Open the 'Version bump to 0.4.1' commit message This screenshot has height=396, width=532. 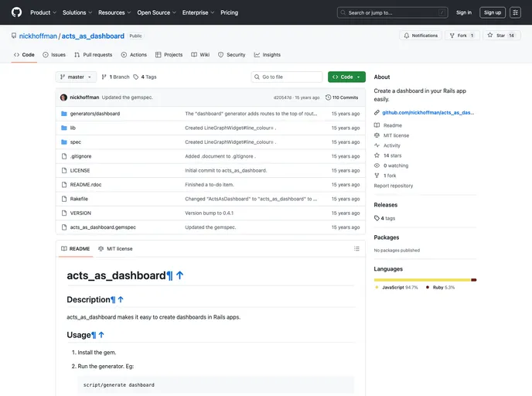[210, 213]
